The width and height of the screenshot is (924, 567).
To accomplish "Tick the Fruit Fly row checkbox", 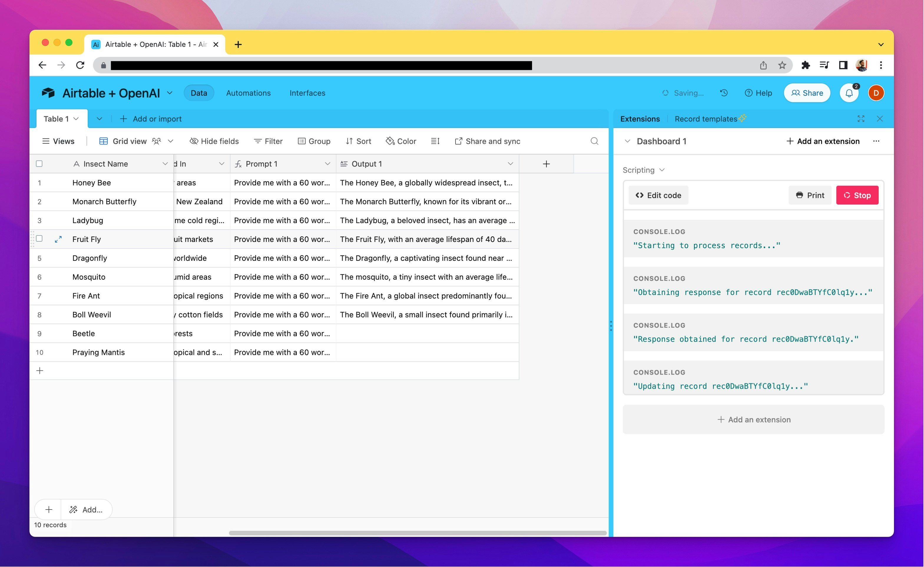I will click(39, 239).
